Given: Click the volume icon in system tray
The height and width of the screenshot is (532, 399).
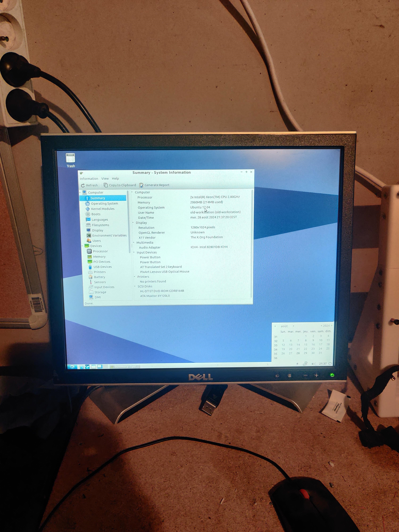Looking at the screenshot, I should pyautogui.click(x=313, y=364).
